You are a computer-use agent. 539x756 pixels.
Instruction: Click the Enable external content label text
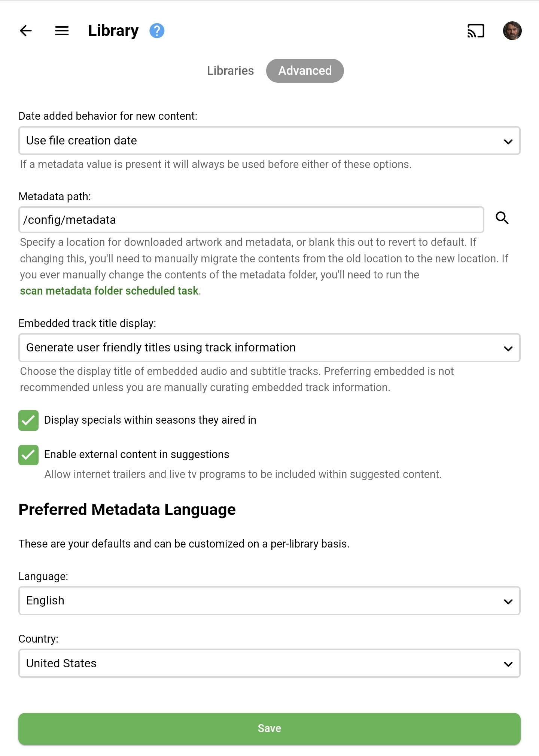[x=137, y=454]
